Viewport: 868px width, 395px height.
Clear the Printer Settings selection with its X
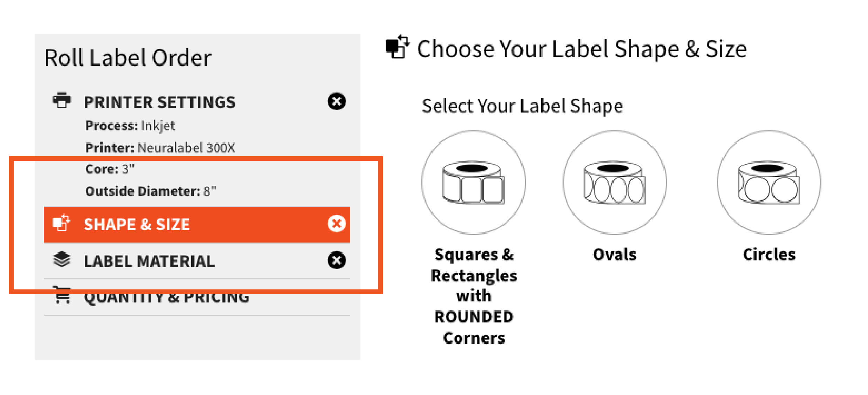[x=336, y=102]
